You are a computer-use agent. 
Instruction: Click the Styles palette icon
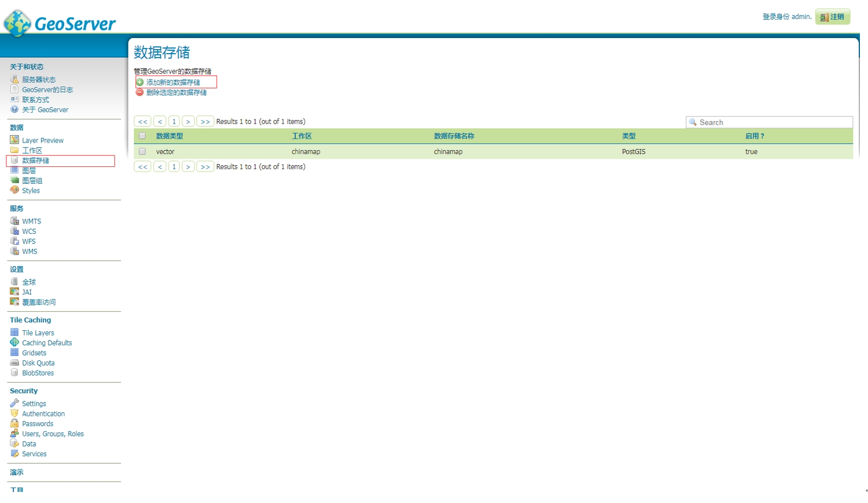click(14, 191)
